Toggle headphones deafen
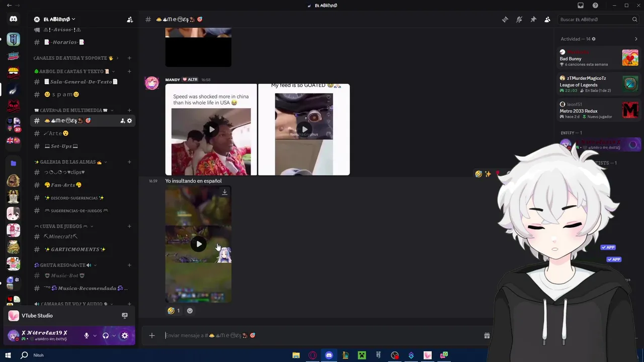Viewport: 644px width, 362px height. [x=106, y=335]
